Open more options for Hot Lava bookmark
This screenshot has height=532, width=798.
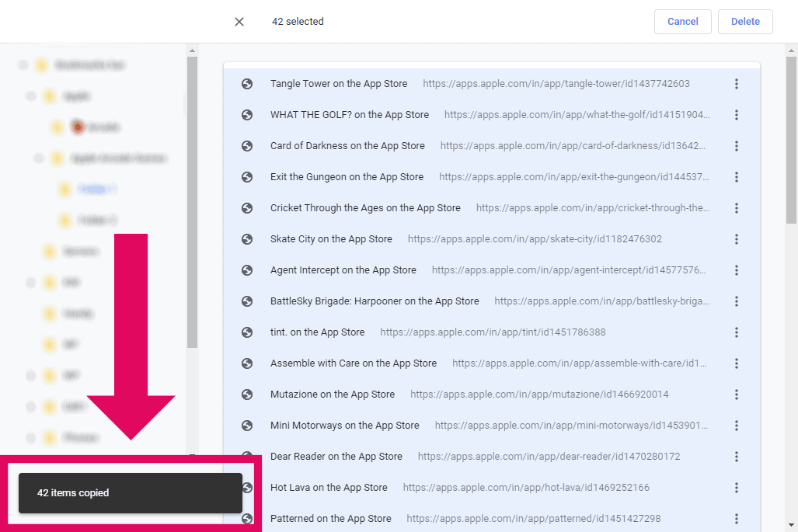[x=737, y=487]
